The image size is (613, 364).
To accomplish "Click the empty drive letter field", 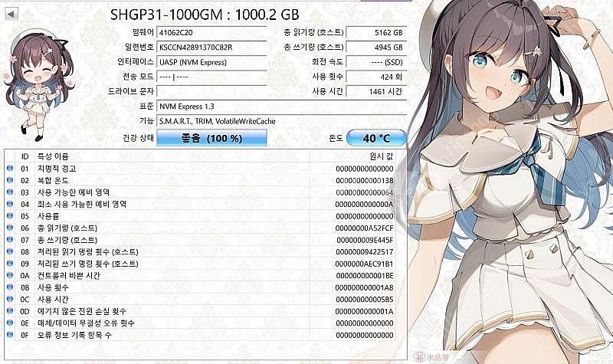I will (x=211, y=91).
